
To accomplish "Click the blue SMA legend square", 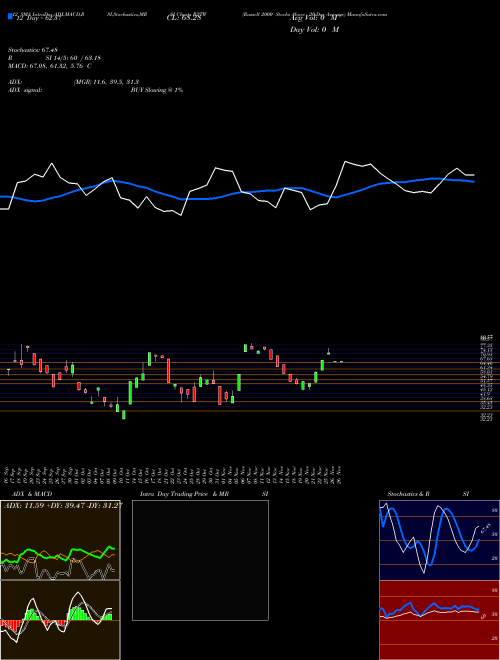I will click(10, 16).
